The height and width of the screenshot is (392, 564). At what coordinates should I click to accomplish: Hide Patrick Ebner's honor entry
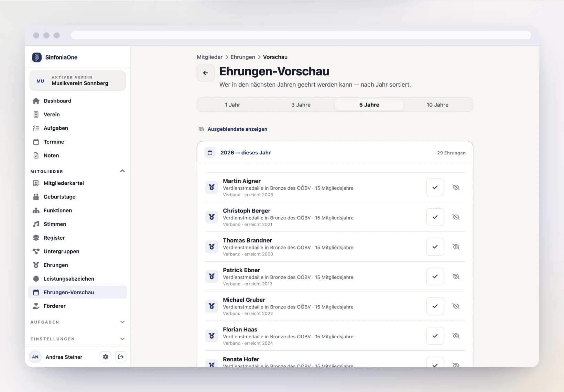click(x=456, y=276)
